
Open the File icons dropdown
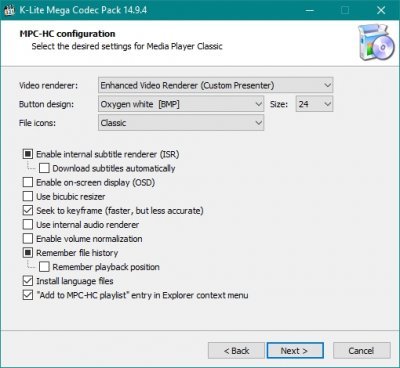point(181,123)
